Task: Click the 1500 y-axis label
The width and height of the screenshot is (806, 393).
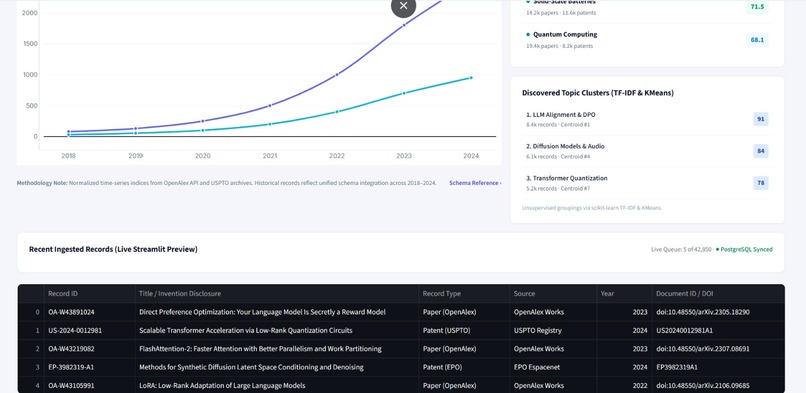Action: [x=30, y=44]
